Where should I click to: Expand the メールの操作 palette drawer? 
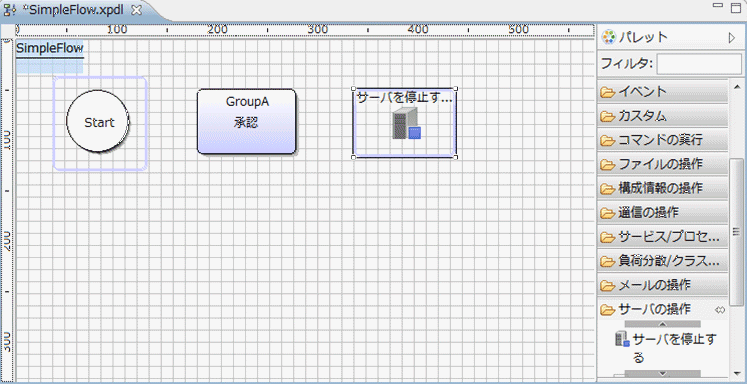[663, 285]
